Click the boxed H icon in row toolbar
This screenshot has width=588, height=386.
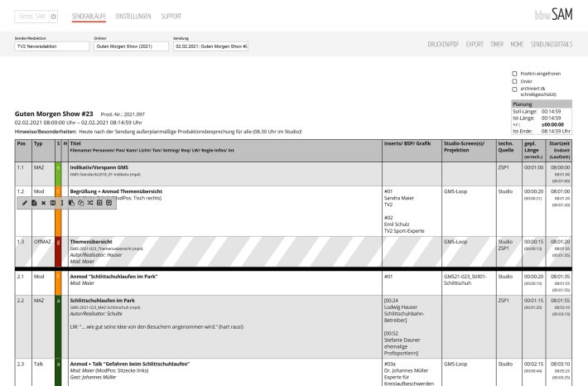point(53,203)
